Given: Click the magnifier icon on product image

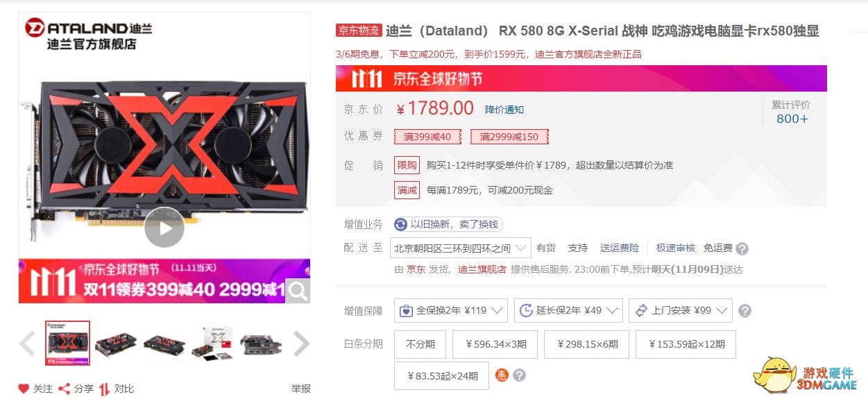Looking at the screenshot, I should coord(297,291).
